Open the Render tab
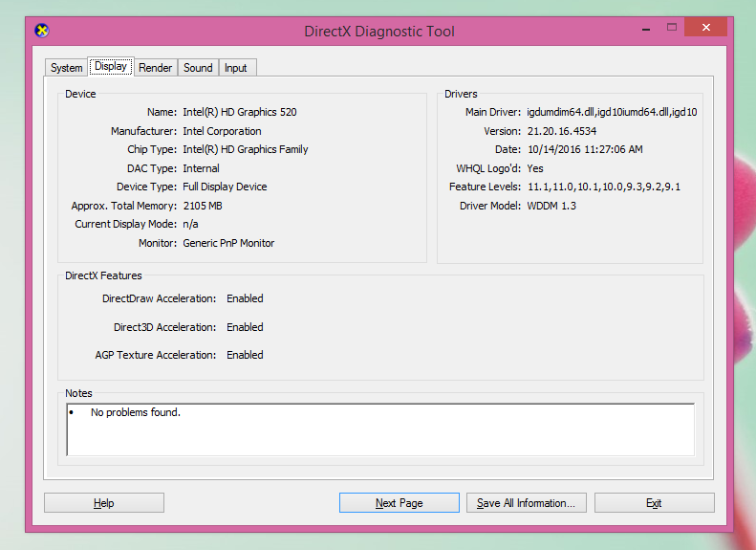The image size is (756, 550). coord(155,68)
